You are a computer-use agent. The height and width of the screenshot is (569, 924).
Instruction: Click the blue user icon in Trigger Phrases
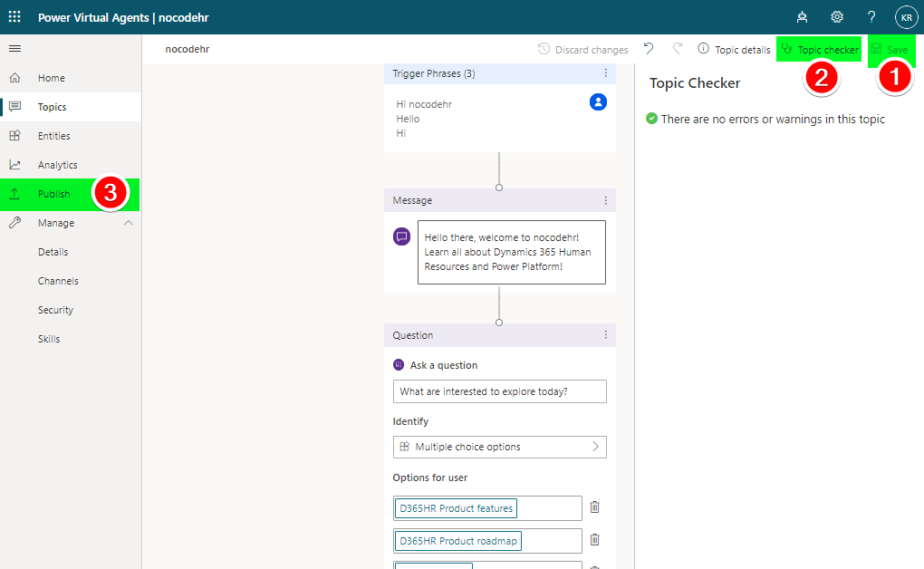[598, 102]
